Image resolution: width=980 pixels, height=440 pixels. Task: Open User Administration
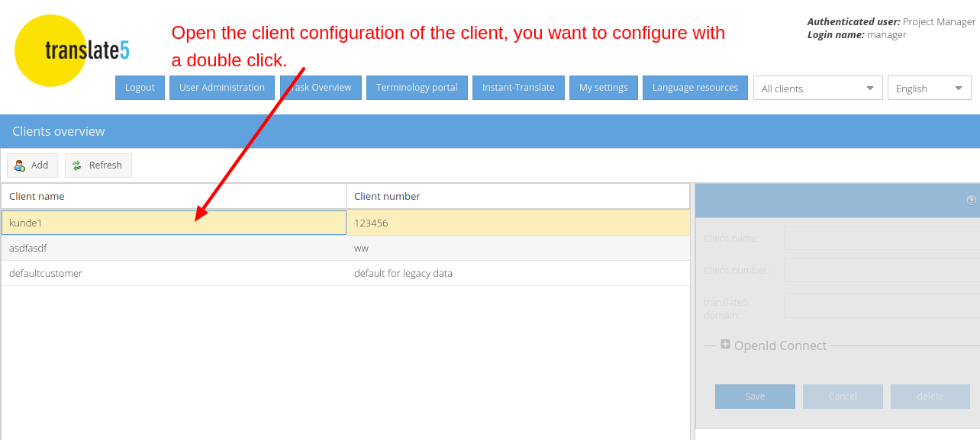pyautogui.click(x=221, y=88)
